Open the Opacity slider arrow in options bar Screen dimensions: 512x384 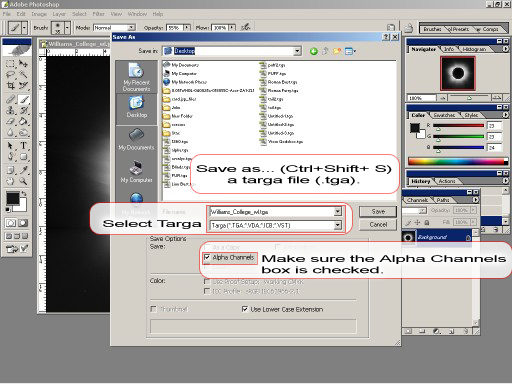coord(187,28)
